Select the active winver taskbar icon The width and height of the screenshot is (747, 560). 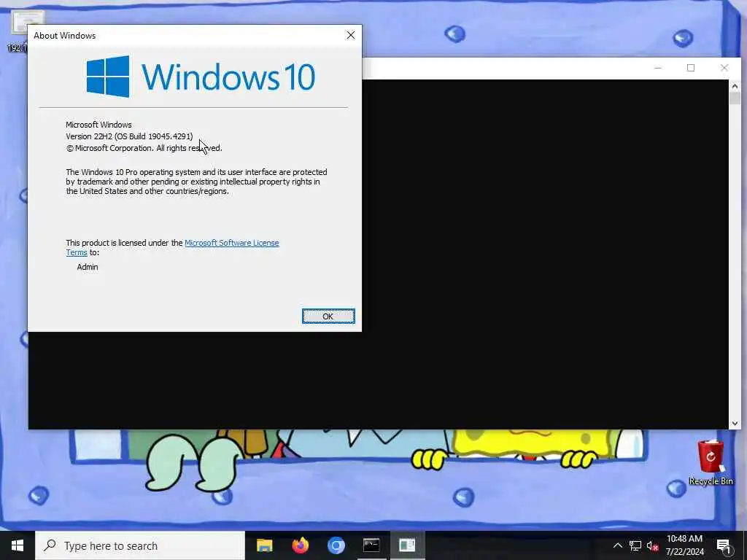[x=407, y=545]
